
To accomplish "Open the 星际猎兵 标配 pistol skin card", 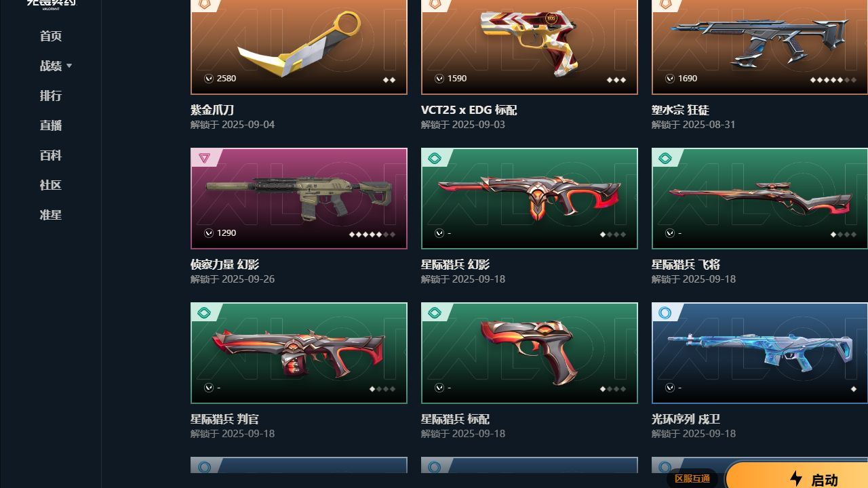I will (530, 353).
